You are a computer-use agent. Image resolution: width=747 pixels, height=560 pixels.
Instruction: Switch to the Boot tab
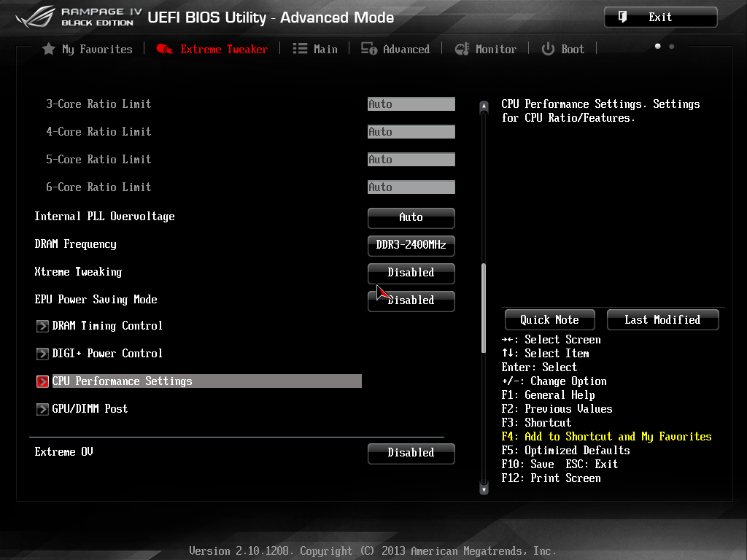click(572, 49)
